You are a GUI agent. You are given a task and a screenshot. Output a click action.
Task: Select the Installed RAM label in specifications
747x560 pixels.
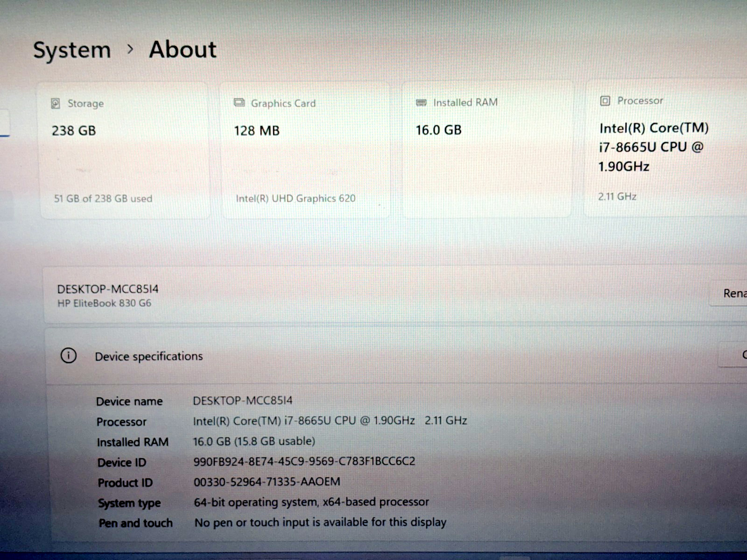click(133, 442)
